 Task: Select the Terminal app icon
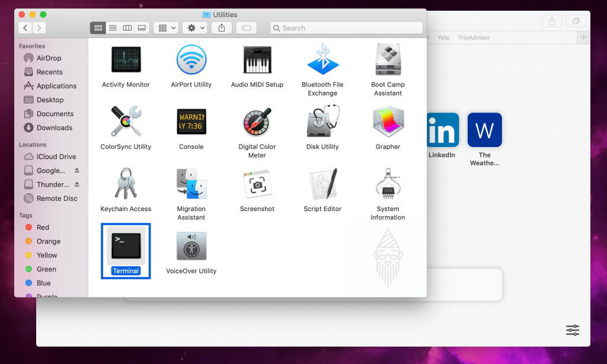coord(126,246)
